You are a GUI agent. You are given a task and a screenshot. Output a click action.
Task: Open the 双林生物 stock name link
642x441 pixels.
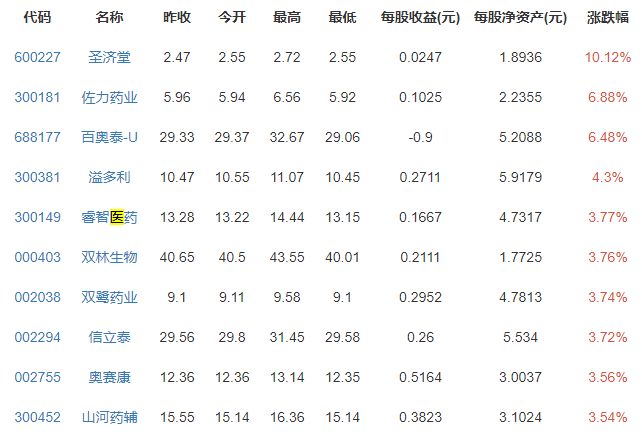pos(109,257)
